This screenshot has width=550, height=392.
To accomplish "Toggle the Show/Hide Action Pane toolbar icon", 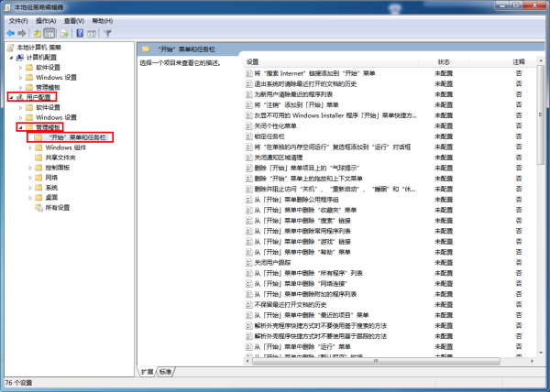I will (x=92, y=34).
